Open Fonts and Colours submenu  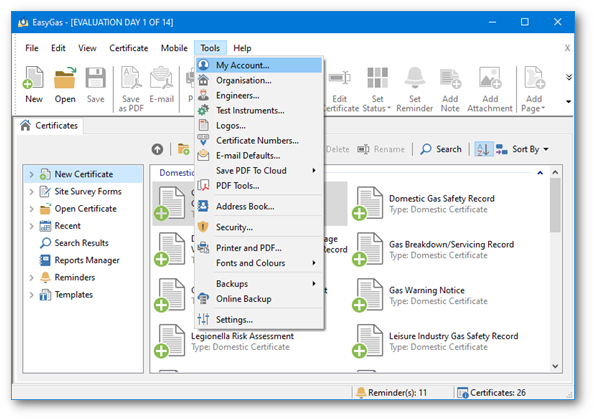coord(259,263)
